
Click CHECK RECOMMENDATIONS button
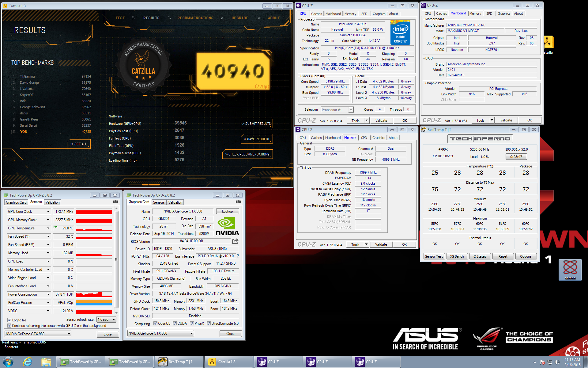click(x=247, y=154)
